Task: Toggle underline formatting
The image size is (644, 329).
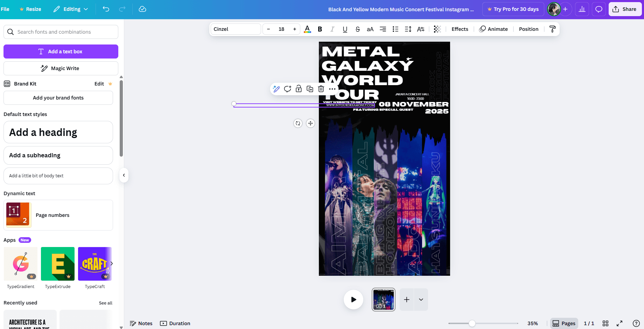Action: (345, 29)
